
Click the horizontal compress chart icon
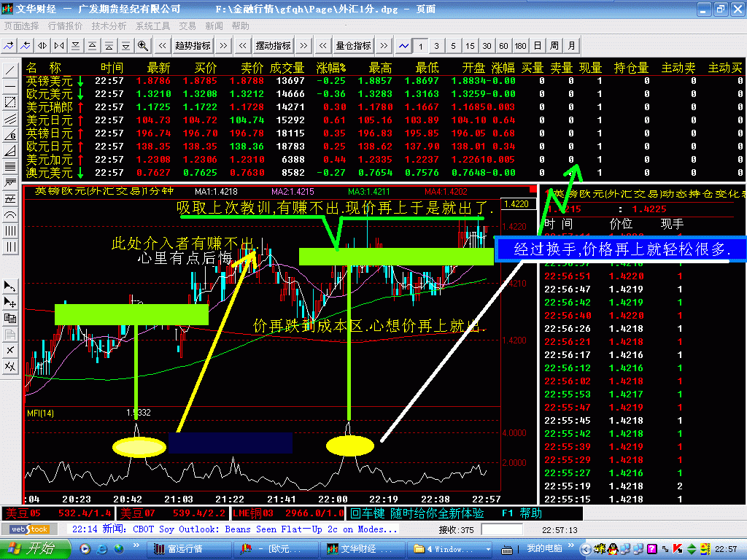59,46
